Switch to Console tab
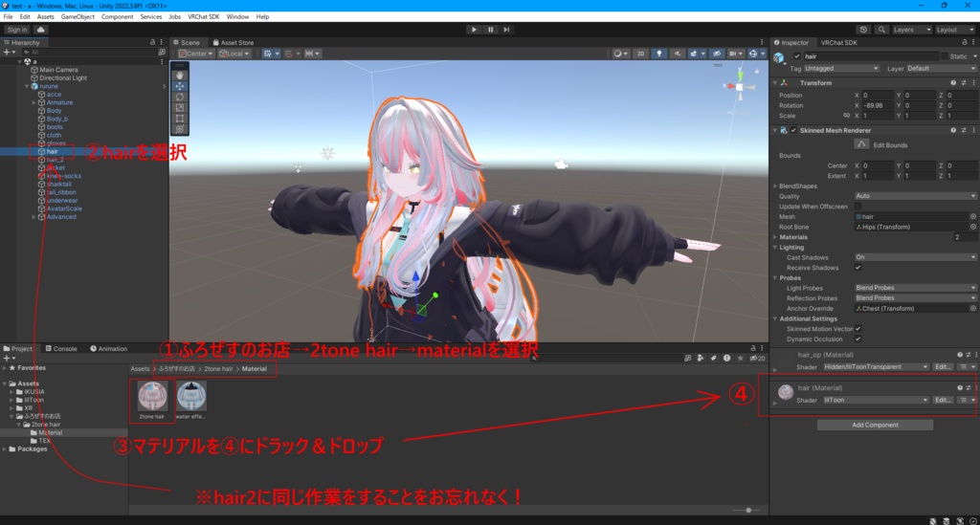 (61, 349)
